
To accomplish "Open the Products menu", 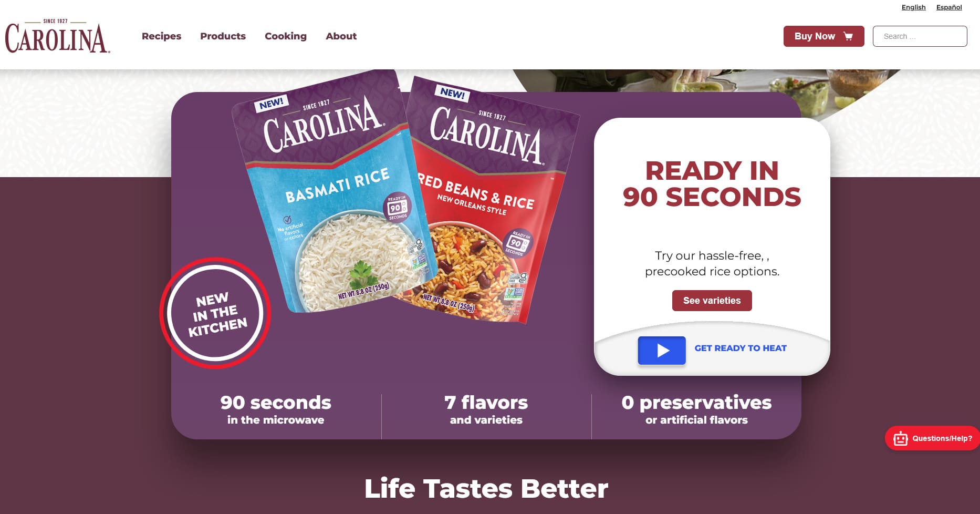I will (223, 36).
